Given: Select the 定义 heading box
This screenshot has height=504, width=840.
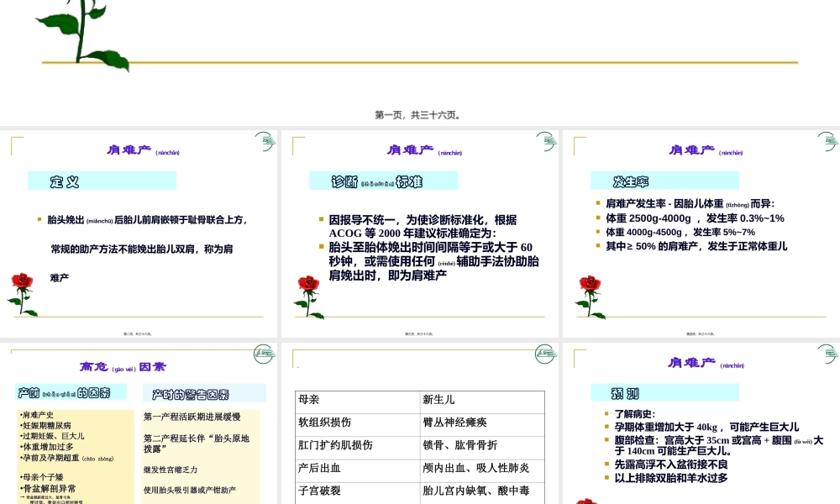Looking at the screenshot, I should click(102, 181).
